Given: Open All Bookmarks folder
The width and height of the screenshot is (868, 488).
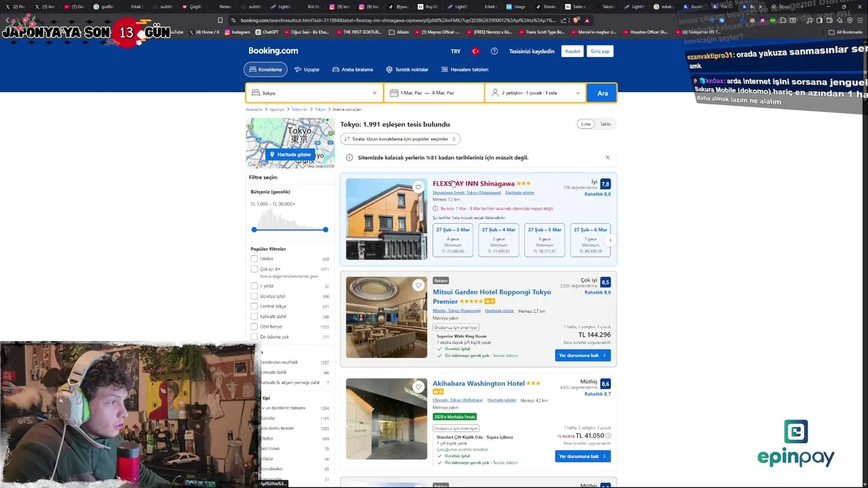Looking at the screenshot, I should [x=846, y=32].
